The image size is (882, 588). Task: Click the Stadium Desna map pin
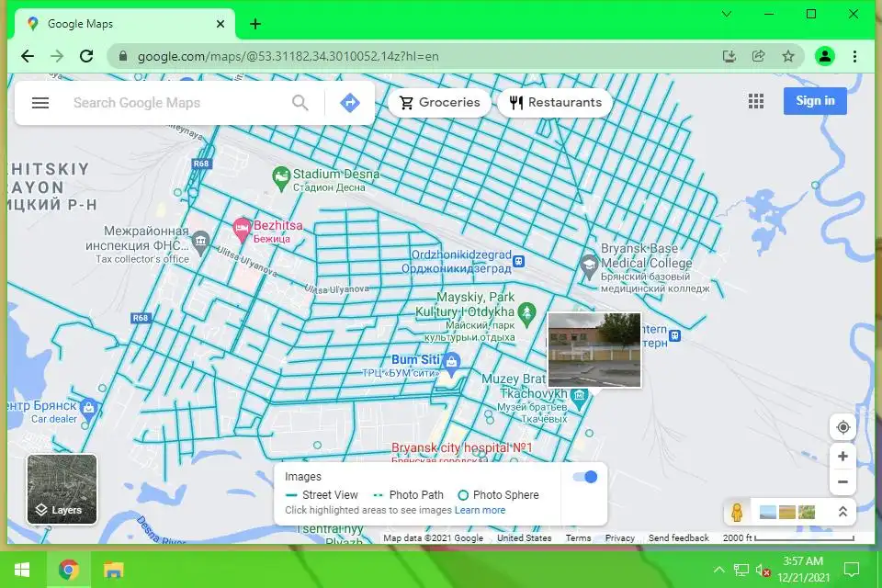[x=281, y=179]
